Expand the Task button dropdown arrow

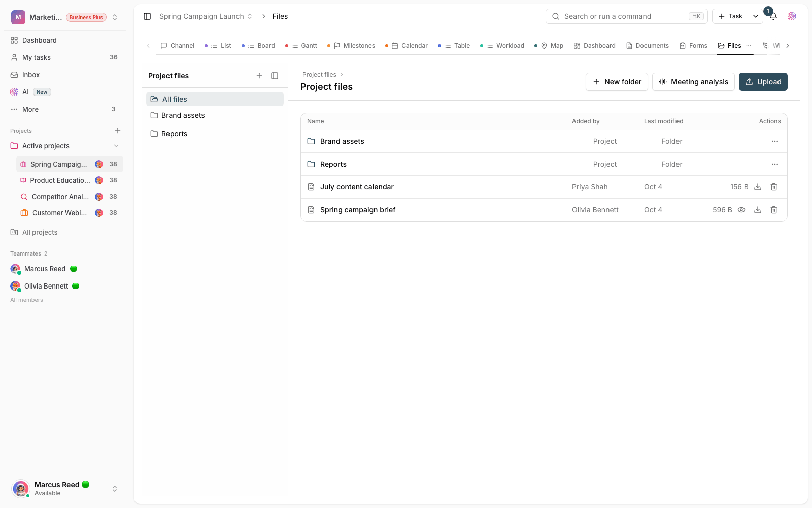pyautogui.click(x=756, y=16)
